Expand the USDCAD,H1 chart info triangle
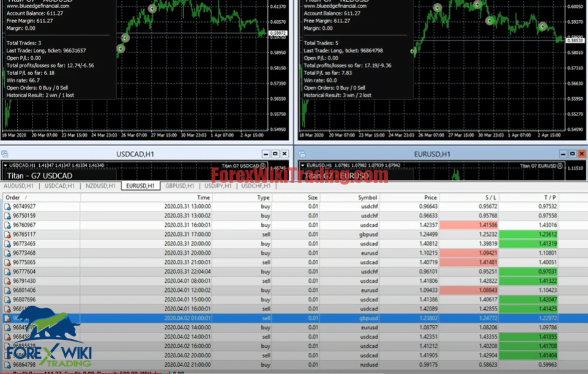The height and width of the screenshot is (374, 588). click(x=6, y=165)
